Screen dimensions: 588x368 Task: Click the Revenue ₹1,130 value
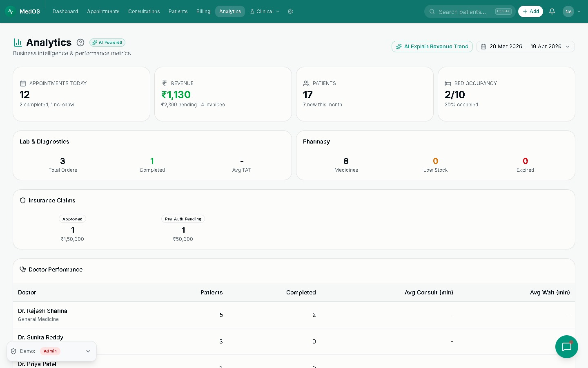click(176, 95)
